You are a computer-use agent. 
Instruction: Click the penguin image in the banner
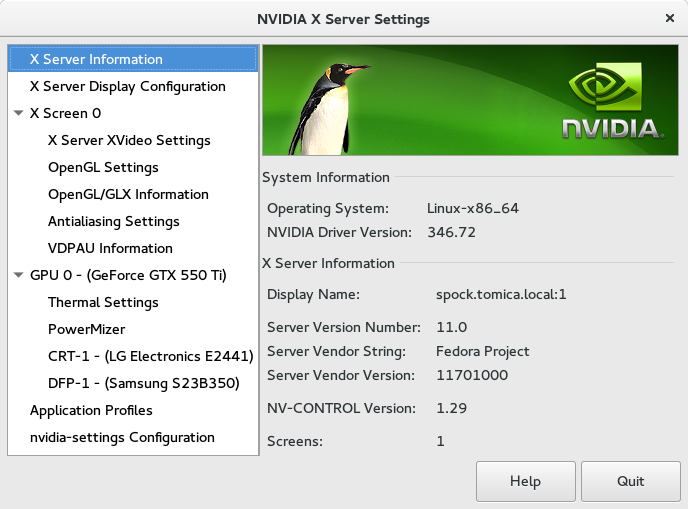328,109
